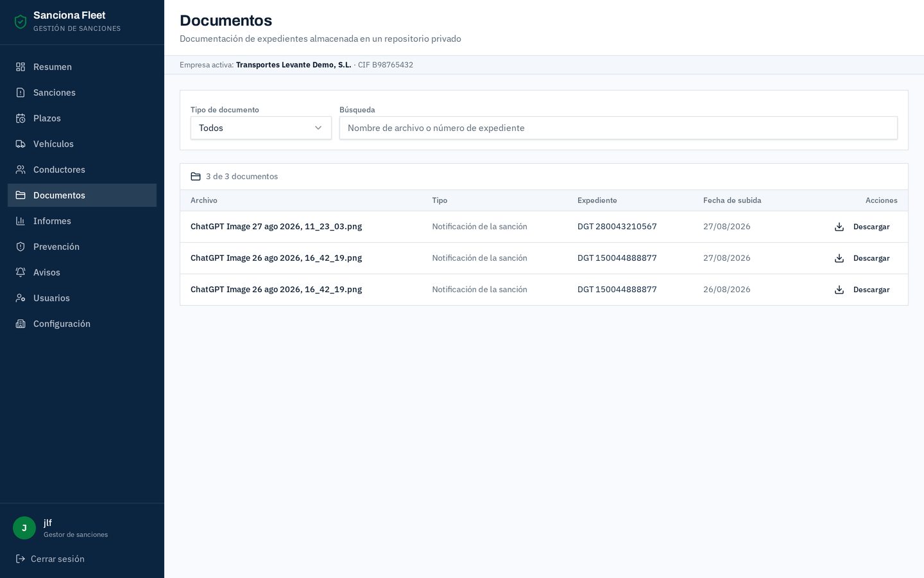924x578 pixels.
Task: Navigate to Vehículos
Action: 82,144
